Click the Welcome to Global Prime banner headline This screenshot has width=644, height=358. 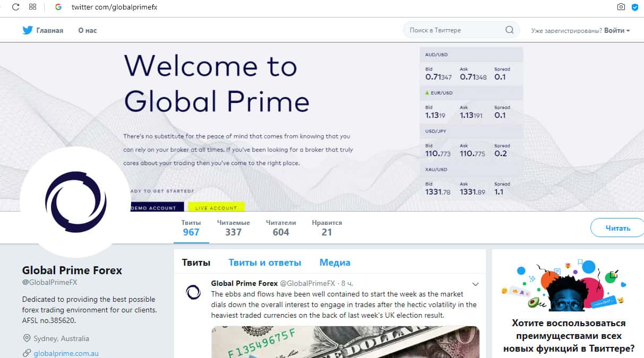pos(217,83)
